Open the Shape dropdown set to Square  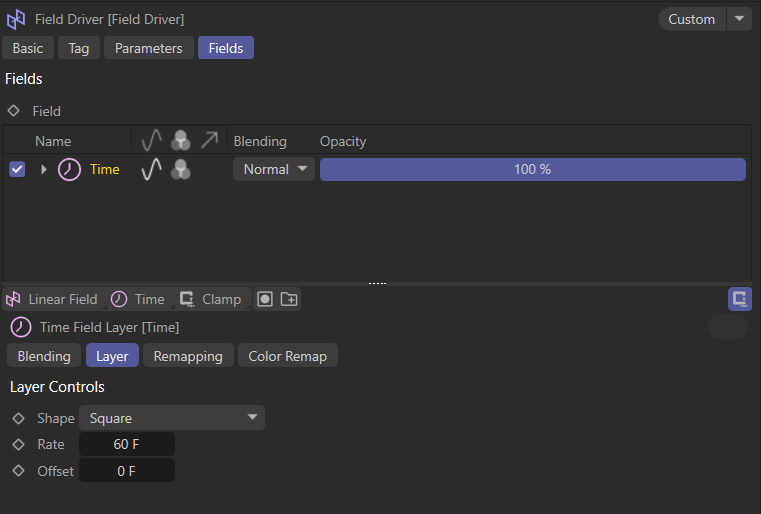click(x=172, y=418)
